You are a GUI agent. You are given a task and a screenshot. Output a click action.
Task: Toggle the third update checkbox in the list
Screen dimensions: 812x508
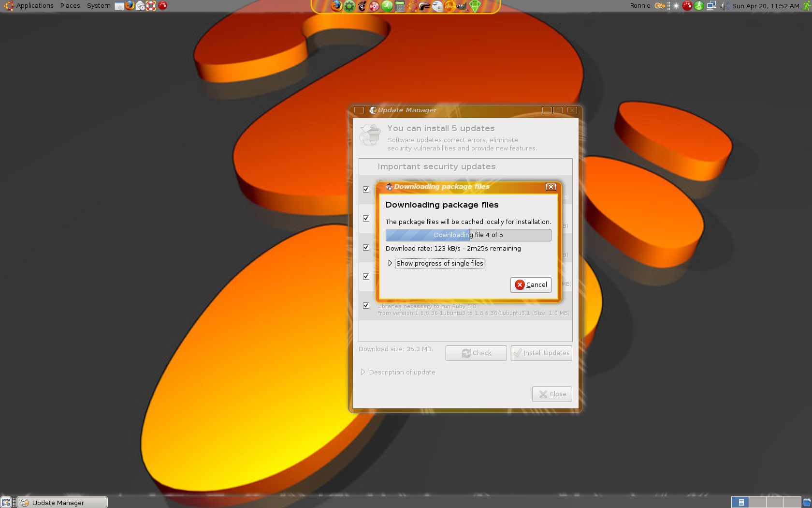pyautogui.click(x=366, y=247)
